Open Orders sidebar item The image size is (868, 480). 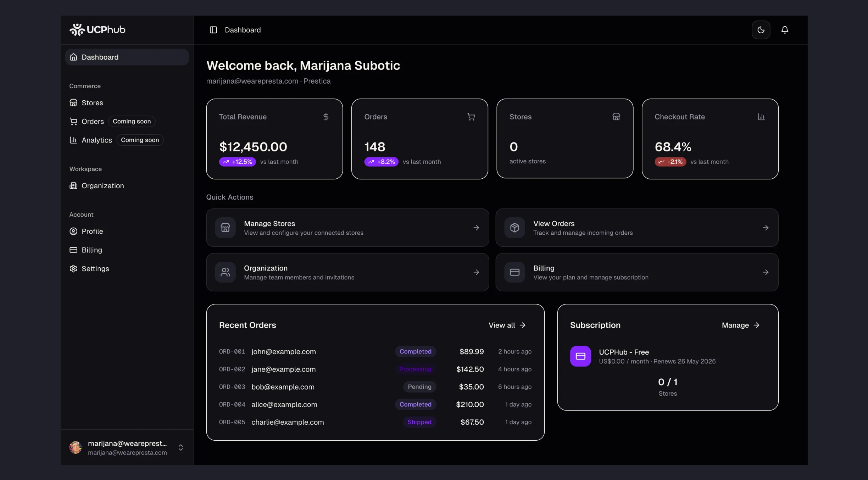point(93,122)
